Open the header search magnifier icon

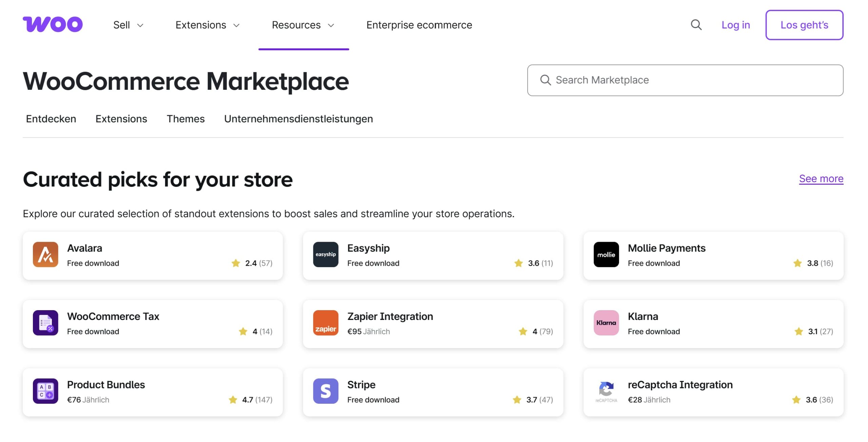tap(696, 25)
